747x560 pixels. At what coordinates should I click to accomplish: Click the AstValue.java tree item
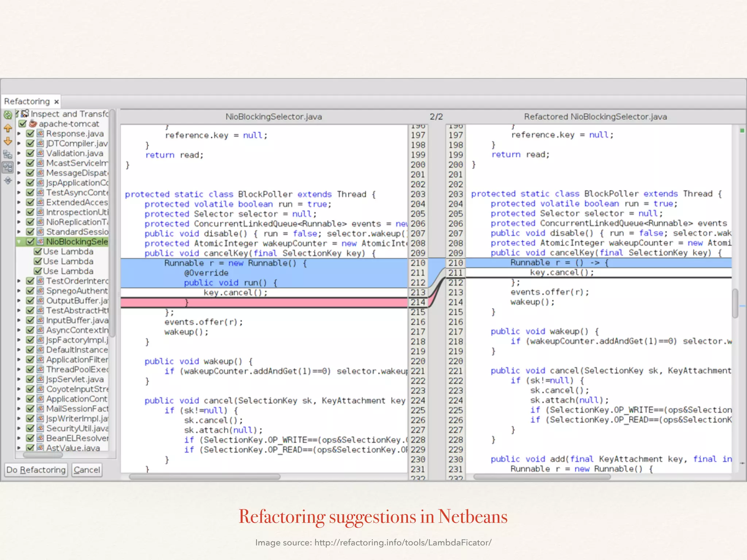coord(73,448)
